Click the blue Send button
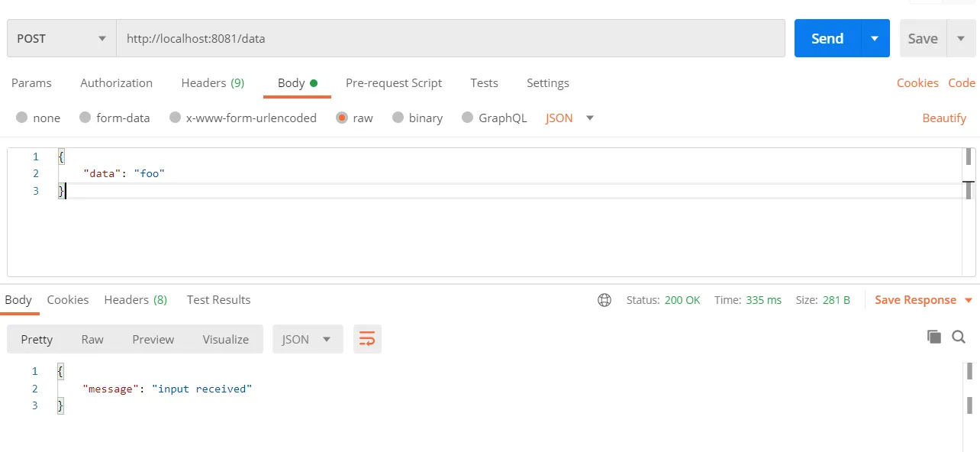Screen dimensions: 980x452 point(827,38)
